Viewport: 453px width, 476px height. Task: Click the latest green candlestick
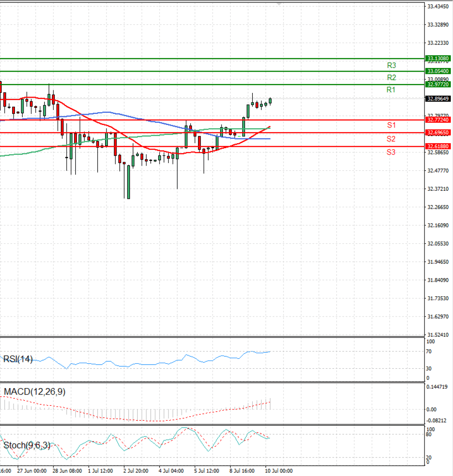pyautogui.click(x=270, y=101)
